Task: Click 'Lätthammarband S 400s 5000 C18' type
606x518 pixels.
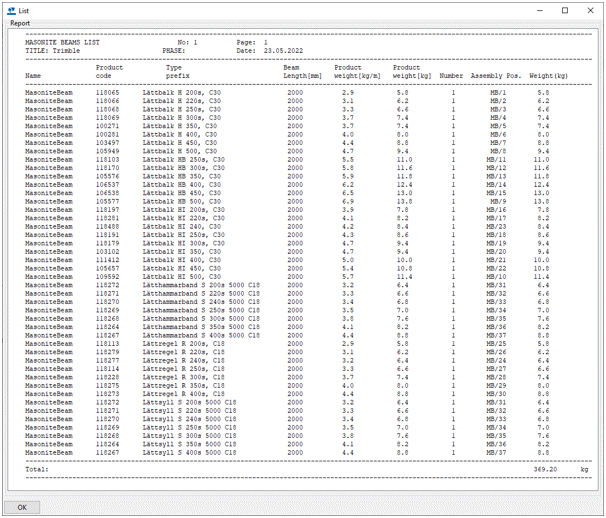Action: [201, 336]
